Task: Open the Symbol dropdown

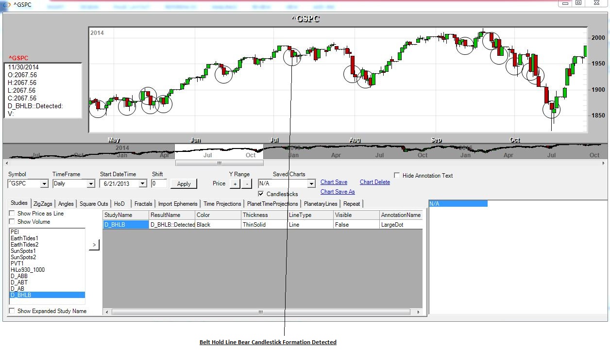Action: pyautogui.click(x=44, y=184)
